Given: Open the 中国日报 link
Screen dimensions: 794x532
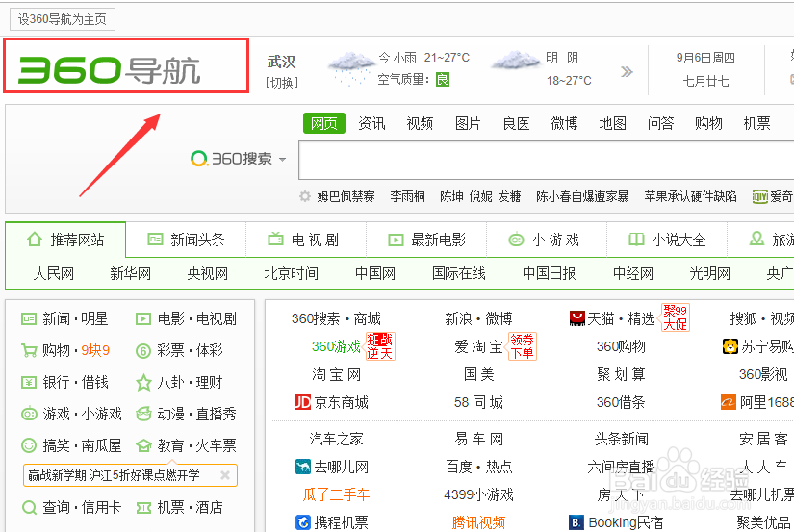Looking at the screenshot, I should (549, 273).
